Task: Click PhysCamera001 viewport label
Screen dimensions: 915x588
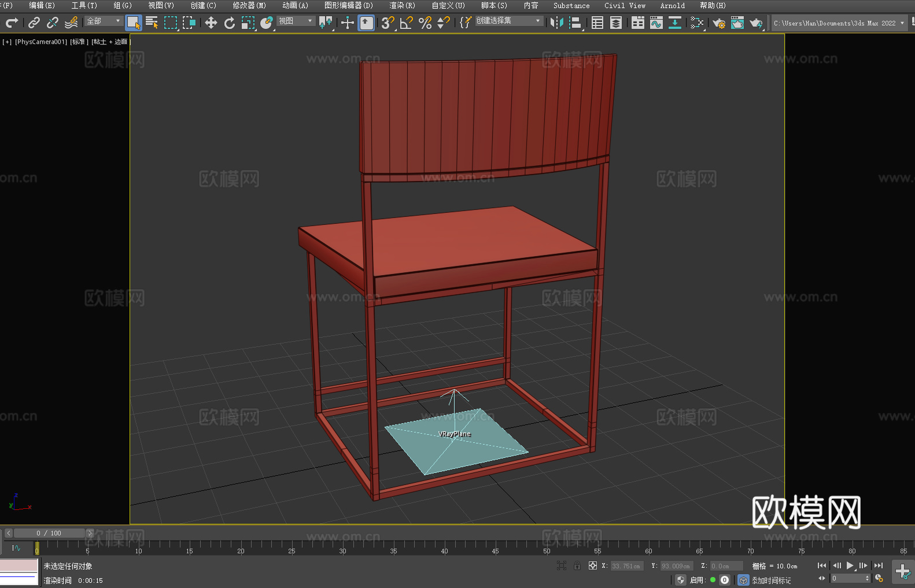Action: (x=41, y=42)
